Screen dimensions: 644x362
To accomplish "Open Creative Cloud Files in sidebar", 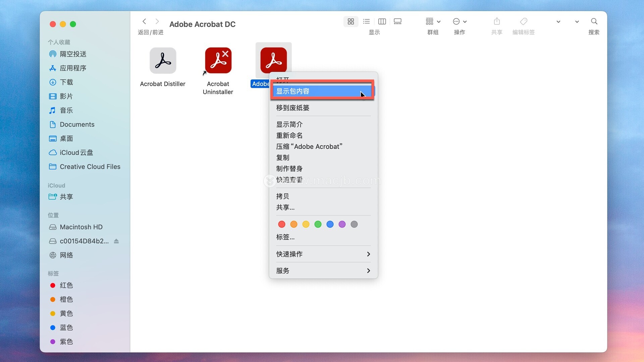I will pyautogui.click(x=90, y=167).
